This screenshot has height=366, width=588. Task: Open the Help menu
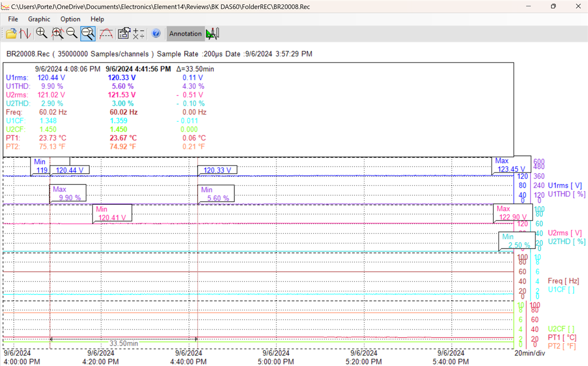click(97, 19)
